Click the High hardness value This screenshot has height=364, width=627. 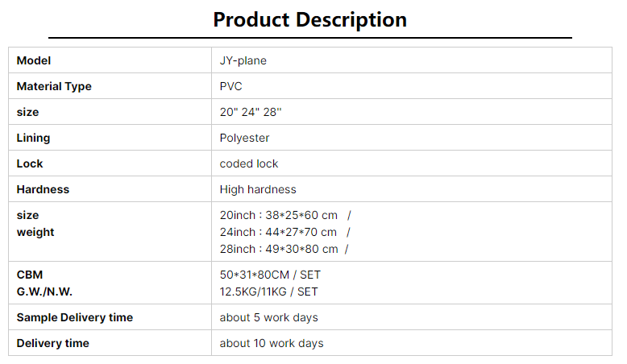click(258, 189)
